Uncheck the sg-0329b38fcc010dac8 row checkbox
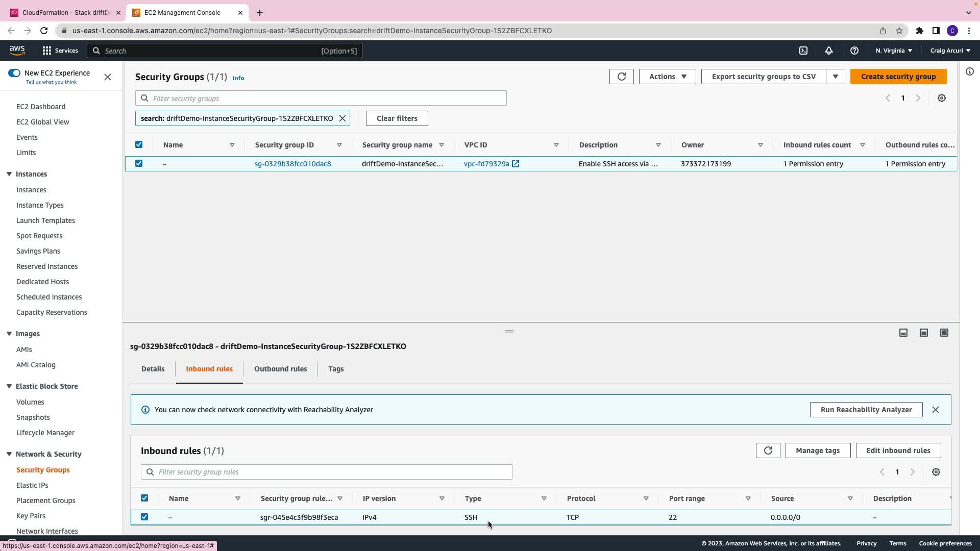980x551 pixels. pos(139,163)
